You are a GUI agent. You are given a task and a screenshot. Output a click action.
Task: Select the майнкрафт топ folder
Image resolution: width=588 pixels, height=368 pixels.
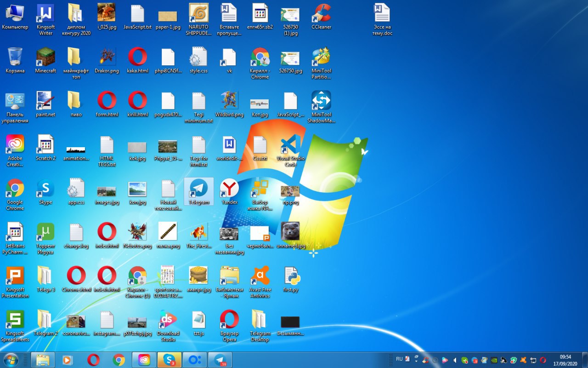point(76,63)
